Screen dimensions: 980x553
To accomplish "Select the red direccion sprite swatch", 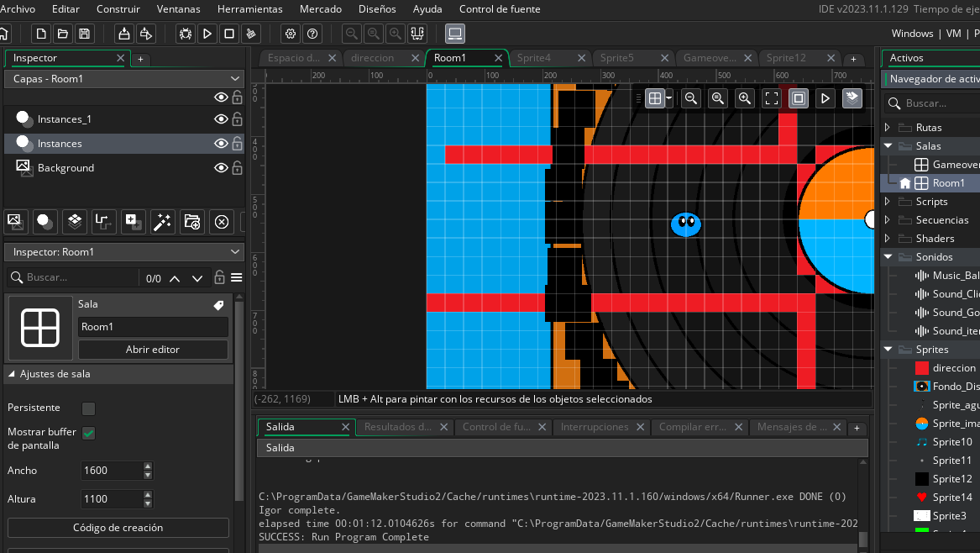I will coord(921,368).
